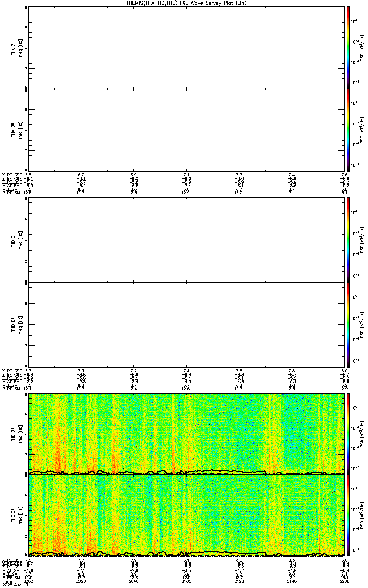Click the "2200" time tick label
Image resolution: width=368 pixels, height=588 pixels.
[x=344, y=581]
